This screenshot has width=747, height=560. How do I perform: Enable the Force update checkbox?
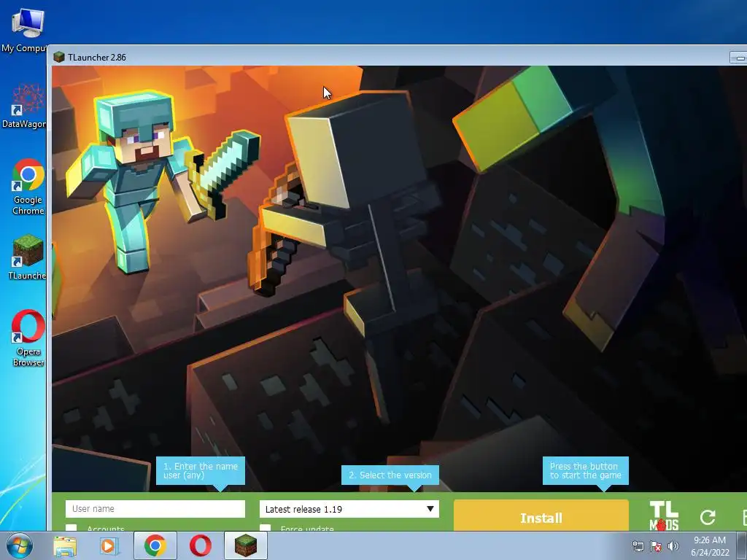pos(266,528)
